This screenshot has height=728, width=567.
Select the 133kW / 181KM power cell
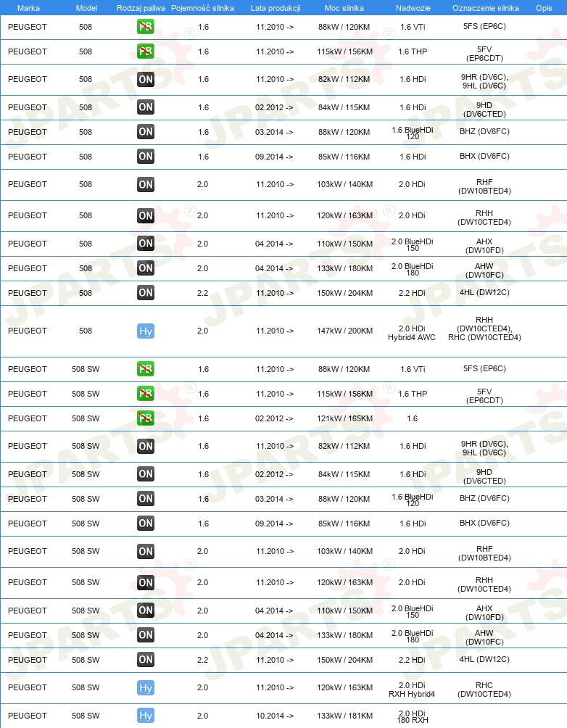344,716
